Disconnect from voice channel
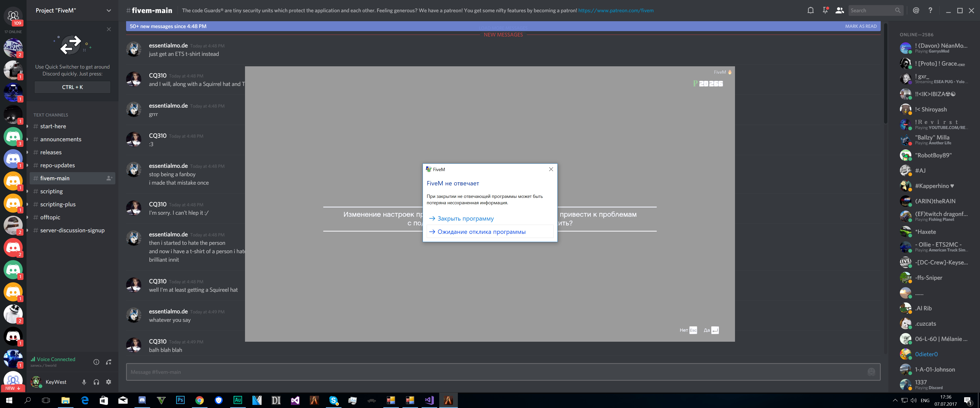The height and width of the screenshot is (408, 980). tap(109, 362)
